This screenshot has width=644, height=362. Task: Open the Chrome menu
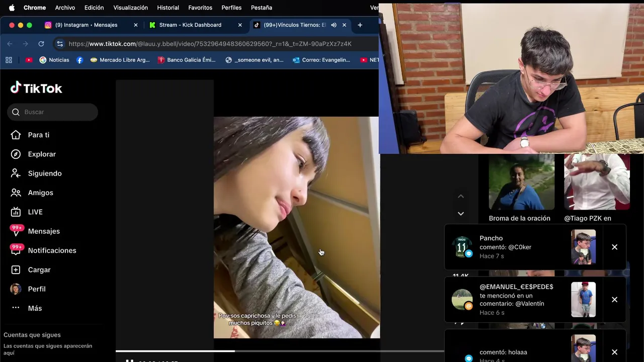click(x=35, y=8)
